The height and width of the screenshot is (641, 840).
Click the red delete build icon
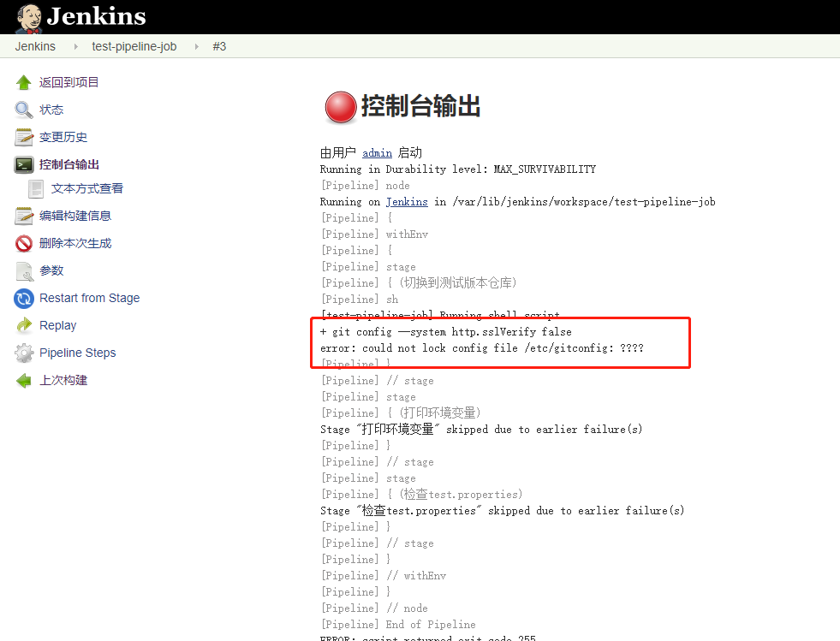[x=24, y=243]
